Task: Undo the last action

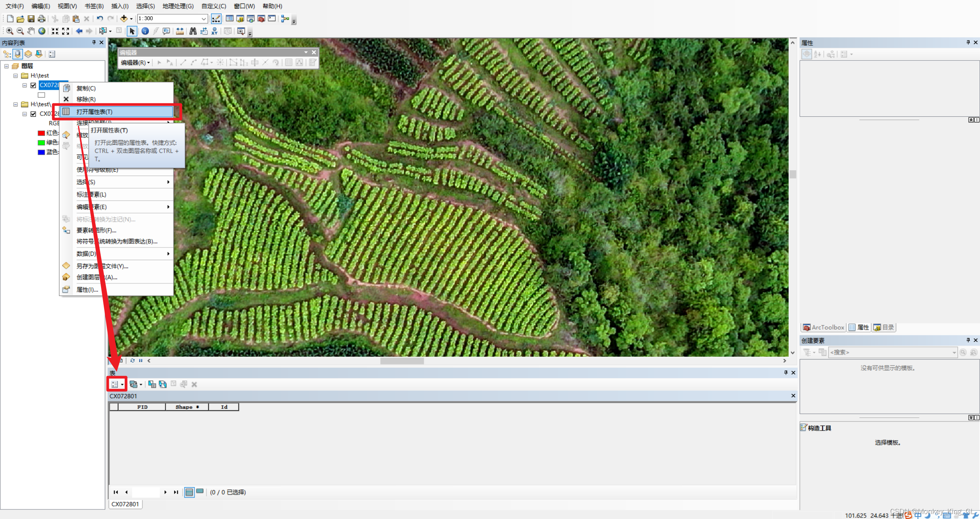Action: [x=100, y=18]
